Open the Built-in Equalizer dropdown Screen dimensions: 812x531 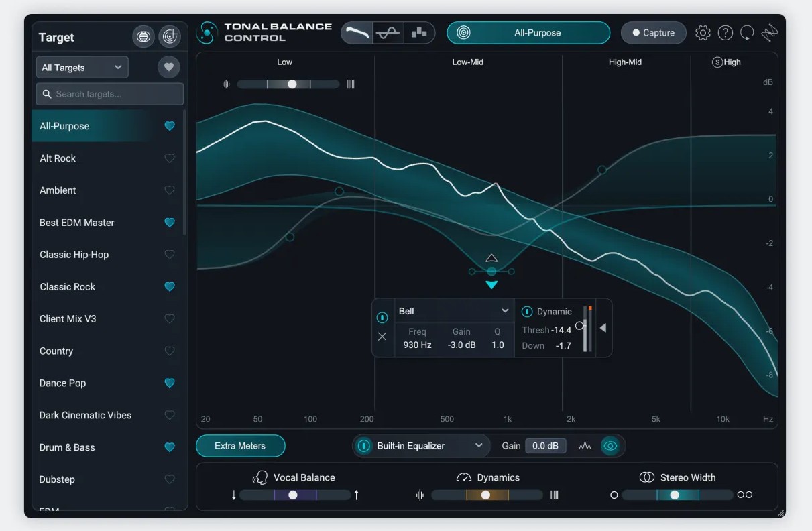pyautogui.click(x=478, y=446)
